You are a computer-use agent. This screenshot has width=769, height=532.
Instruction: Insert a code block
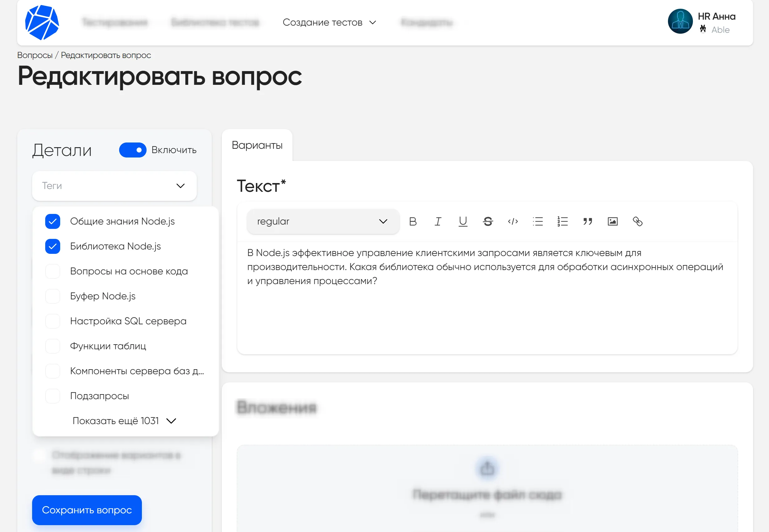pos(513,221)
